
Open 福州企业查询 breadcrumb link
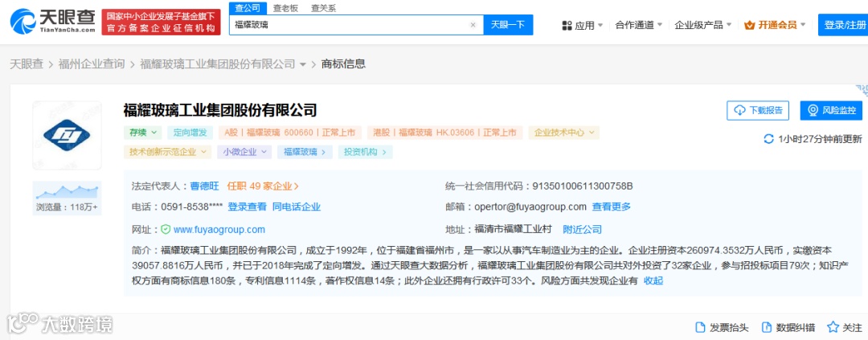click(x=92, y=63)
